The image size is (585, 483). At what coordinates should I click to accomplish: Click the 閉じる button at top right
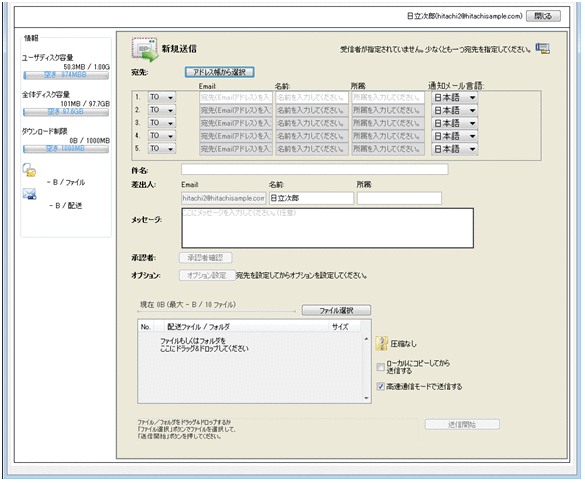tap(543, 16)
